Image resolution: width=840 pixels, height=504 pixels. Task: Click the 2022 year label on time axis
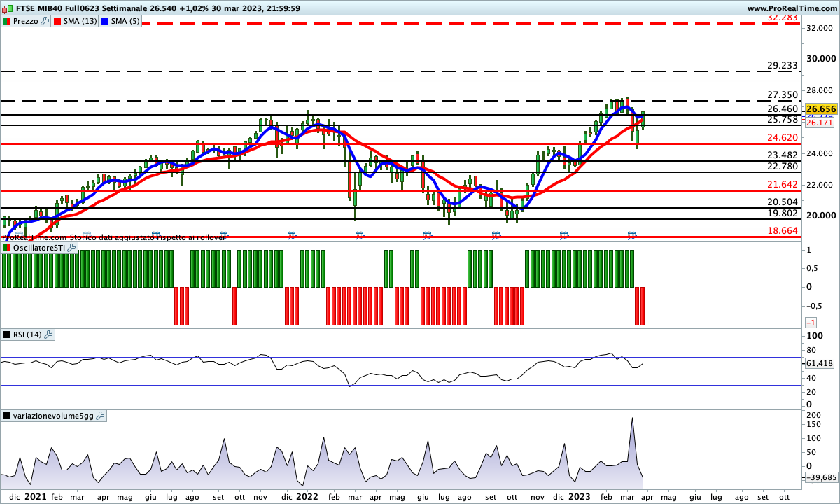[x=307, y=496]
